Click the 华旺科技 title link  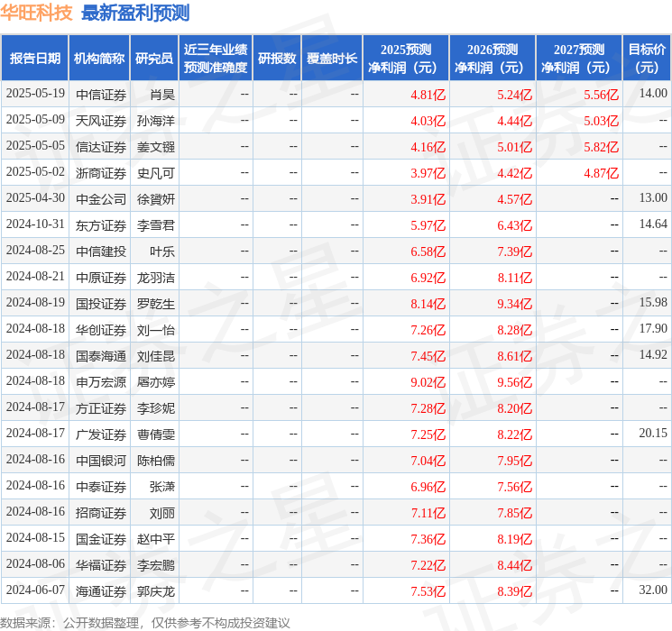click(x=37, y=13)
